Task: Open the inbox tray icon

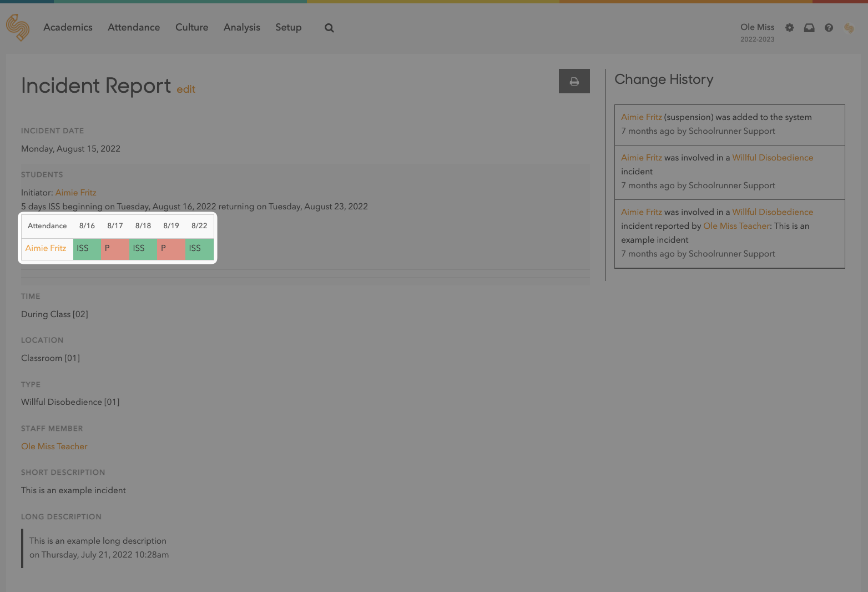Action: 809,28
